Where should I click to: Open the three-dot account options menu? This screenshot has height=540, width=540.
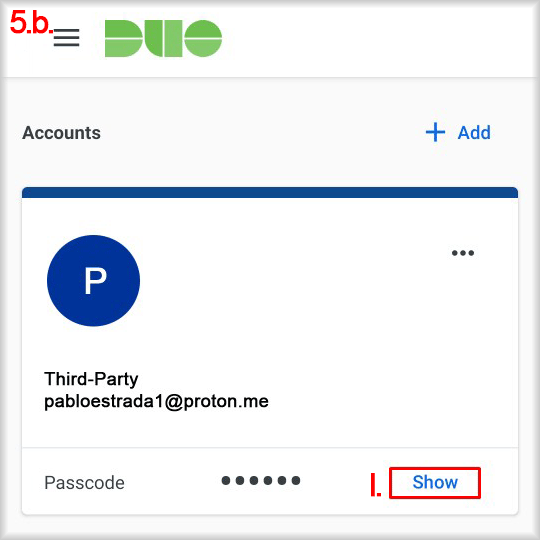click(x=463, y=253)
